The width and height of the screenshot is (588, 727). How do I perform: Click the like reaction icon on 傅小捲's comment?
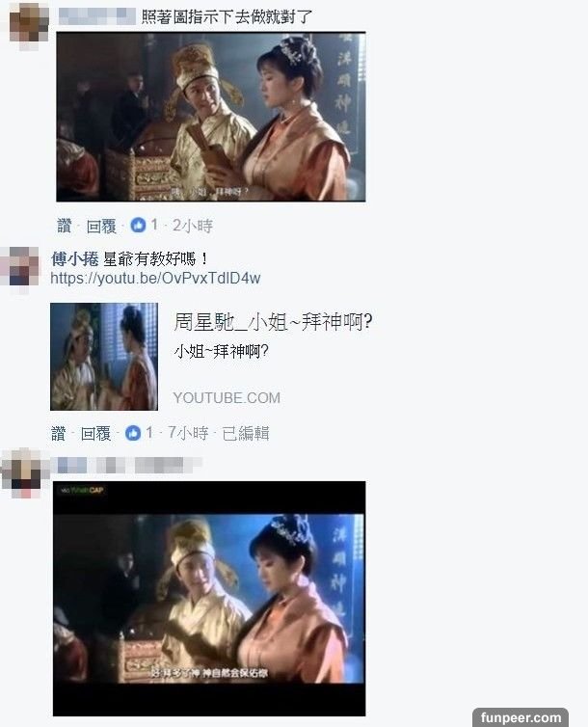(x=133, y=433)
